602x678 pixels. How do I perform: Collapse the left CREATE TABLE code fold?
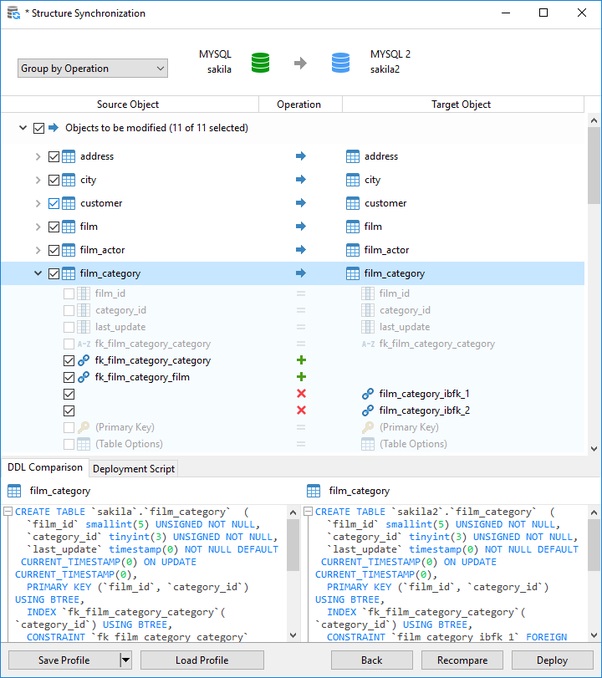[8, 512]
